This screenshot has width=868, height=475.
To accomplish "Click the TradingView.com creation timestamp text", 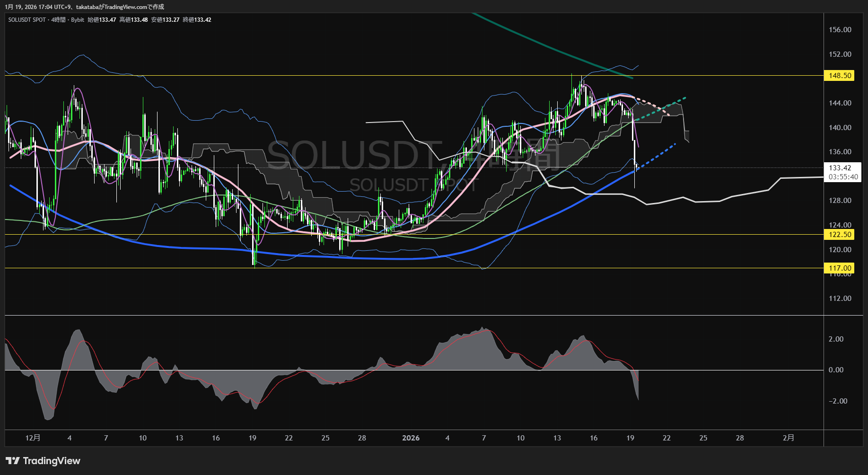I will 84,7.
